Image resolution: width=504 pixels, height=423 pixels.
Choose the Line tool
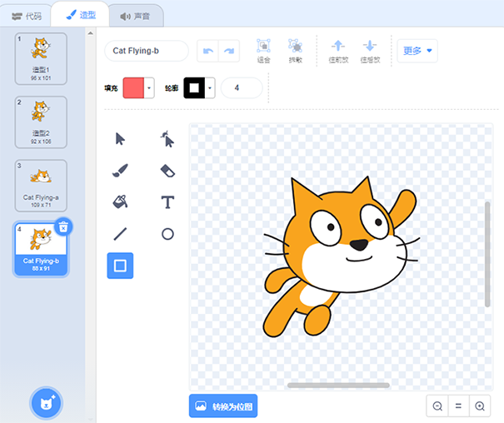(120, 234)
